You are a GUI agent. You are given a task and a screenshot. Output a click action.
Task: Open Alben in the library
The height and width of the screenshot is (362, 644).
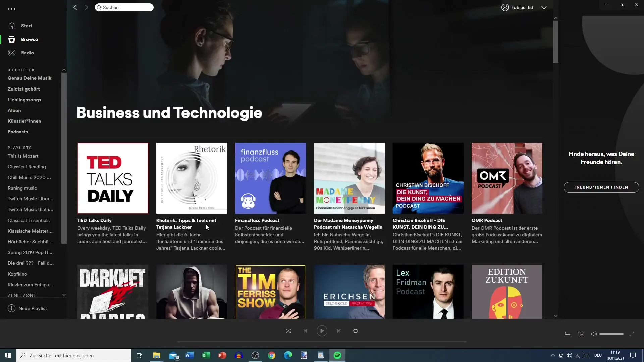click(14, 110)
